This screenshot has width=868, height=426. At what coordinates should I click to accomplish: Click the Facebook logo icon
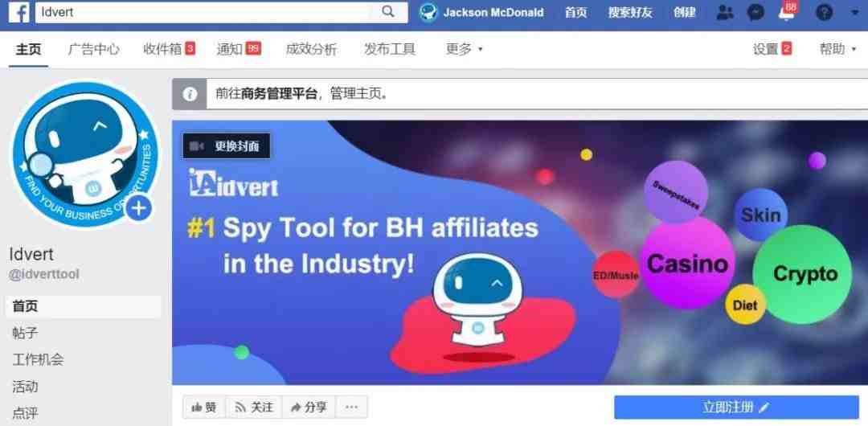[x=18, y=12]
